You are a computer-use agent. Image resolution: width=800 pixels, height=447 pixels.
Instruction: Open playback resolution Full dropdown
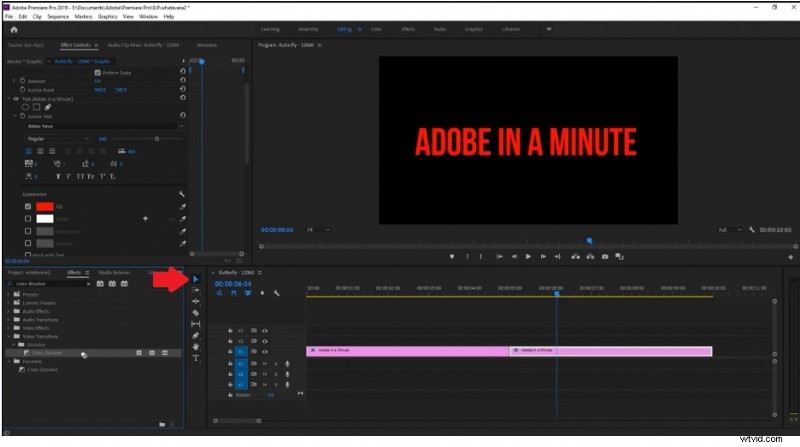click(730, 230)
